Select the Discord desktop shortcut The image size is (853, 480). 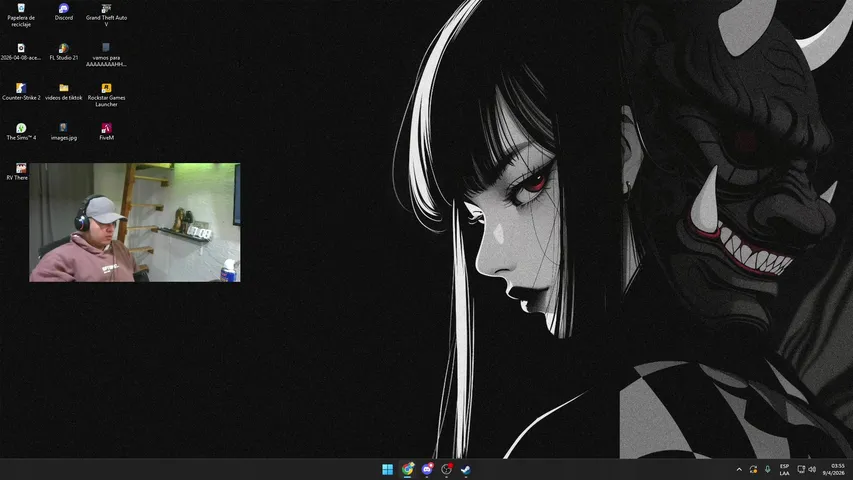(x=64, y=11)
